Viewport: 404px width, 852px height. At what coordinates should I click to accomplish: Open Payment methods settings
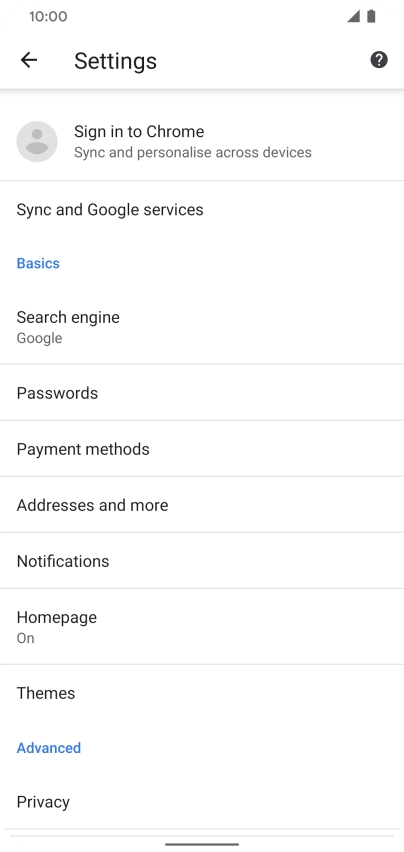click(x=202, y=449)
